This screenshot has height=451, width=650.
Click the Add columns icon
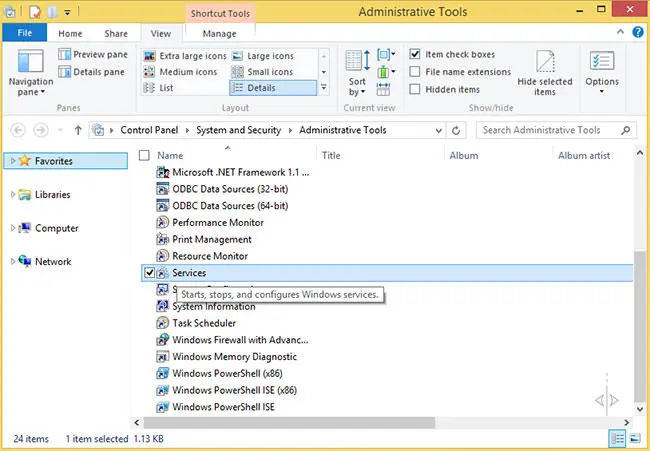click(x=386, y=72)
